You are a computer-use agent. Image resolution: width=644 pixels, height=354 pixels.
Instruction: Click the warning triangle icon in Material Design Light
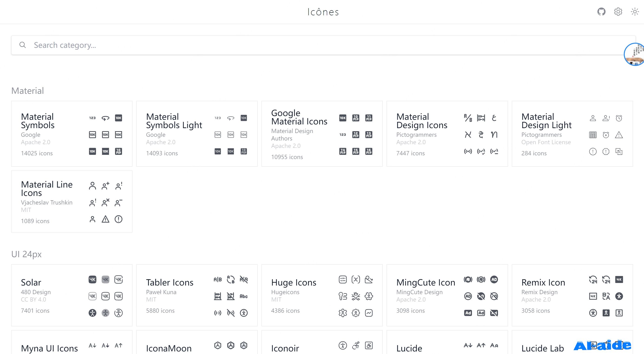[619, 135]
